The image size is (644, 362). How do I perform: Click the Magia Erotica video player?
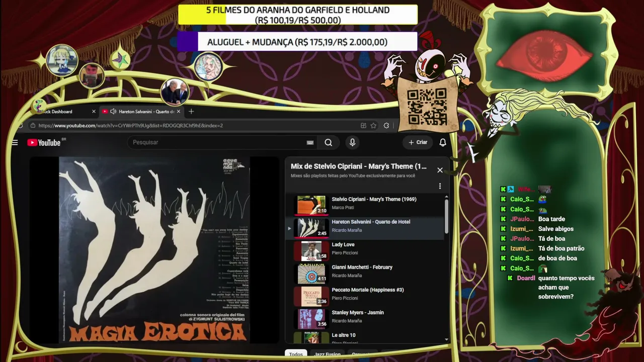tap(154, 250)
